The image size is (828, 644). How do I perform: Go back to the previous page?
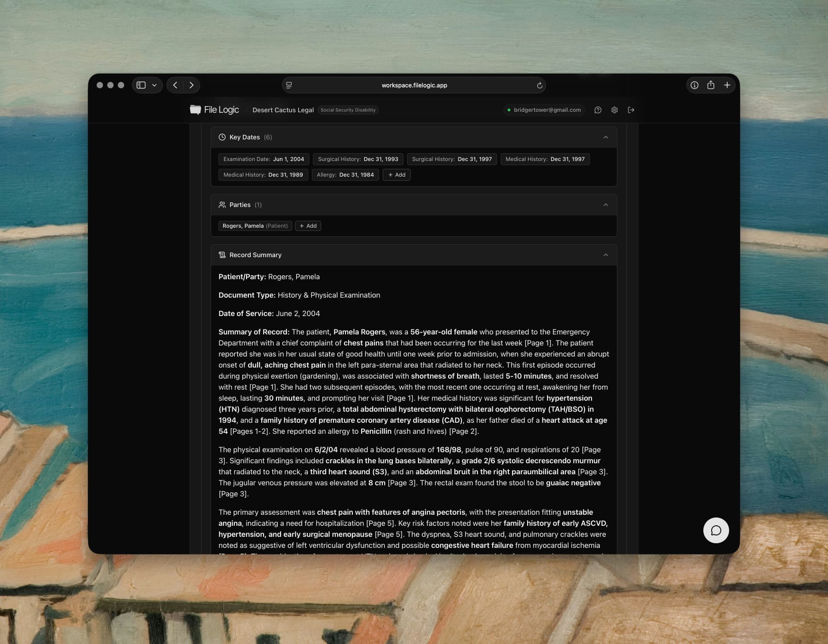[175, 85]
